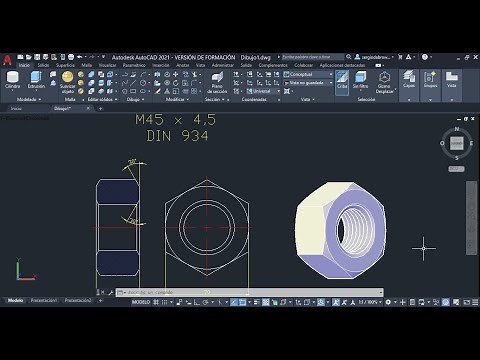Click the Open folder icon in quick access toolbar
The height and width of the screenshot is (360, 480).
(29, 57)
